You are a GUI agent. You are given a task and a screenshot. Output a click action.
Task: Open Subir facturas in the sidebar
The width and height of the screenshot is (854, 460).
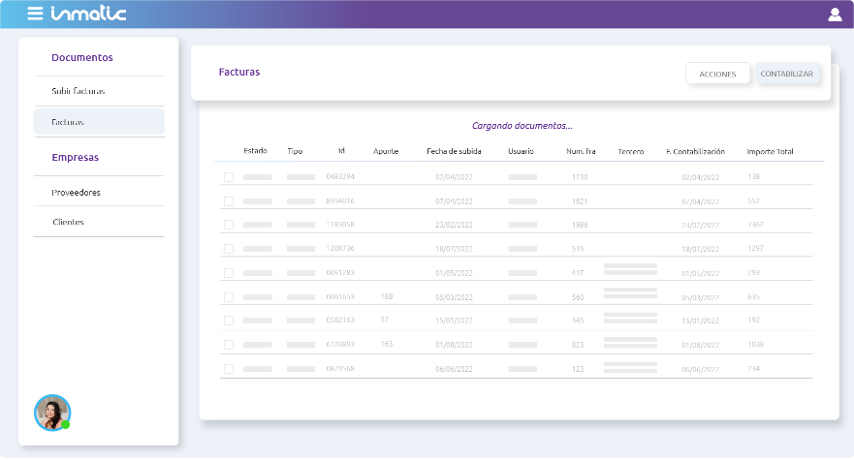(x=78, y=91)
